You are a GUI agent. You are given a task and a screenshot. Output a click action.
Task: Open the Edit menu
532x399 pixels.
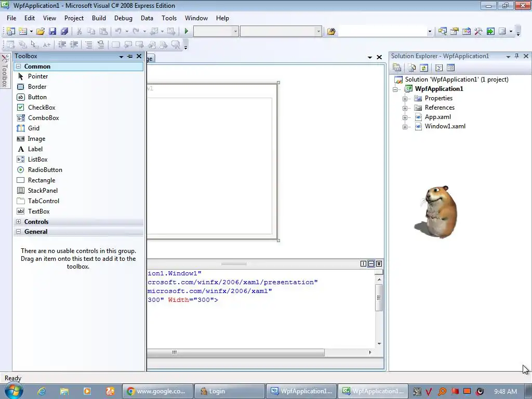pos(30,18)
